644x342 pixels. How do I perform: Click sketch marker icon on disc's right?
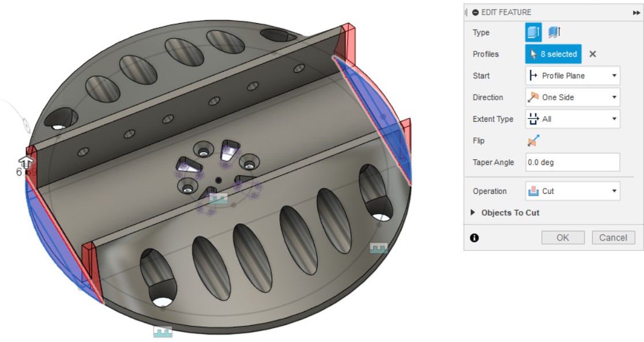[378, 248]
